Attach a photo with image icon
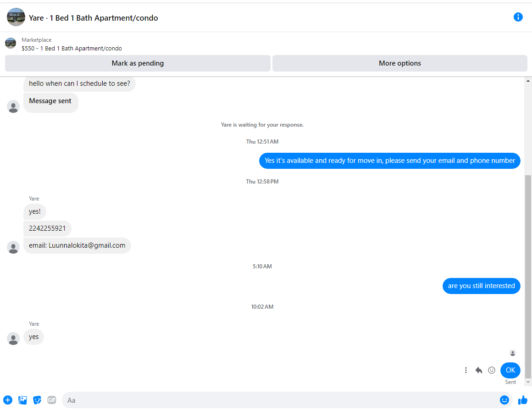Image resolution: width=532 pixels, height=411 pixels. coord(22,400)
